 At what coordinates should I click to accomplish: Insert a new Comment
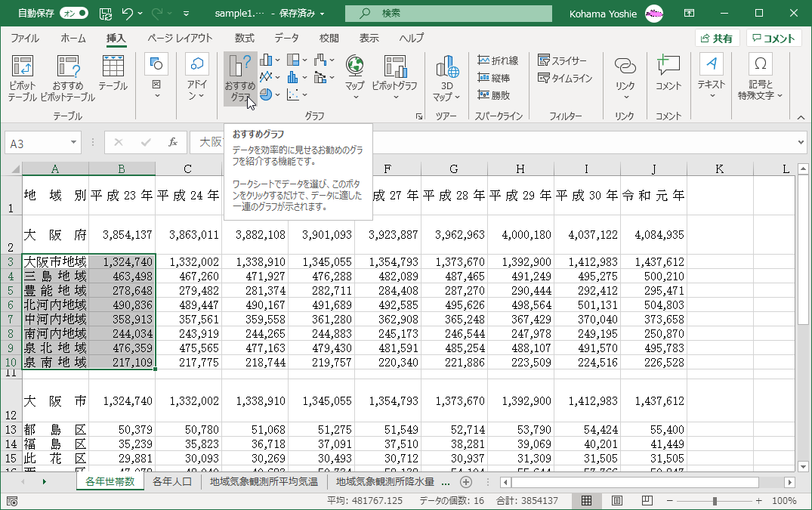668,74
